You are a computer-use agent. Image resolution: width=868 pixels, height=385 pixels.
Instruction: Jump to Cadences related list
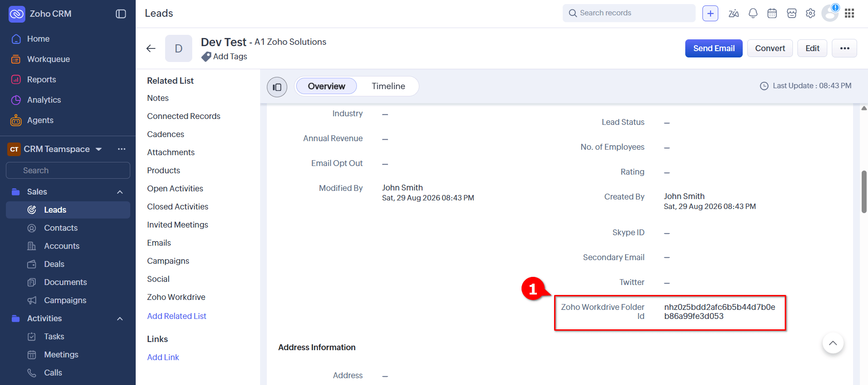[166, 134]
